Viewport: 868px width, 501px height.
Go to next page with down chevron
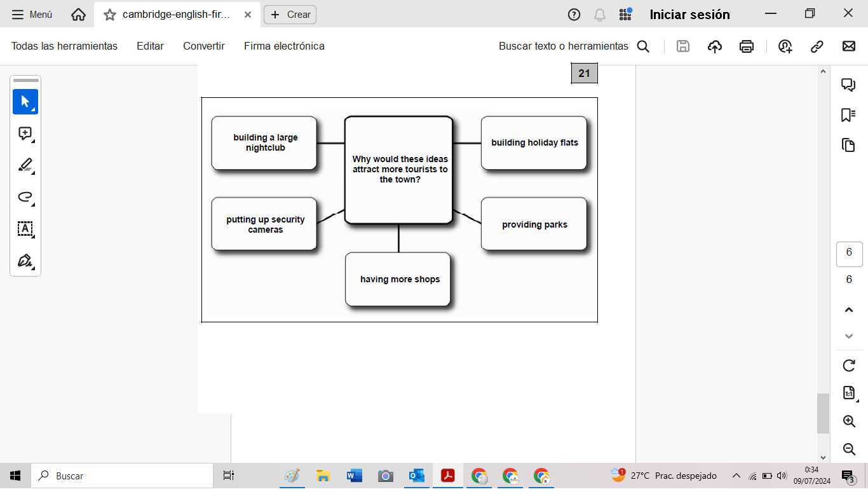(849, 336)
